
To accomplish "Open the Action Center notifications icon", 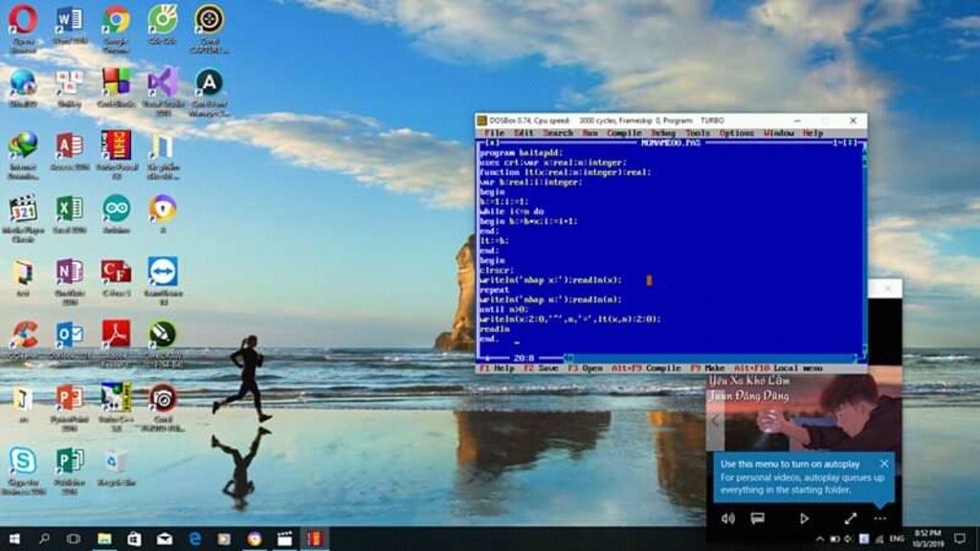I will 960,538.
